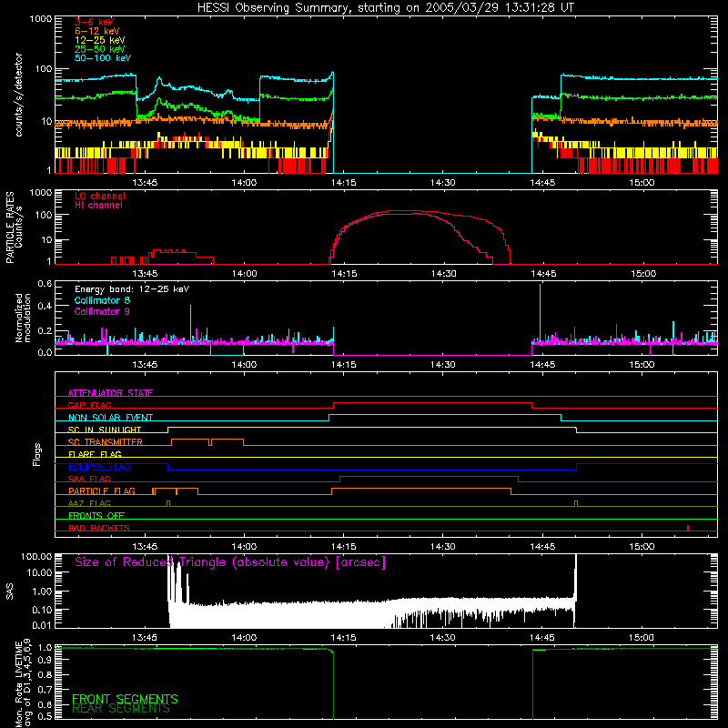Click the red BAD PACKETS spike marker
Image resolution: width=728 pixels, height=728 pixels.
point(688,528)
